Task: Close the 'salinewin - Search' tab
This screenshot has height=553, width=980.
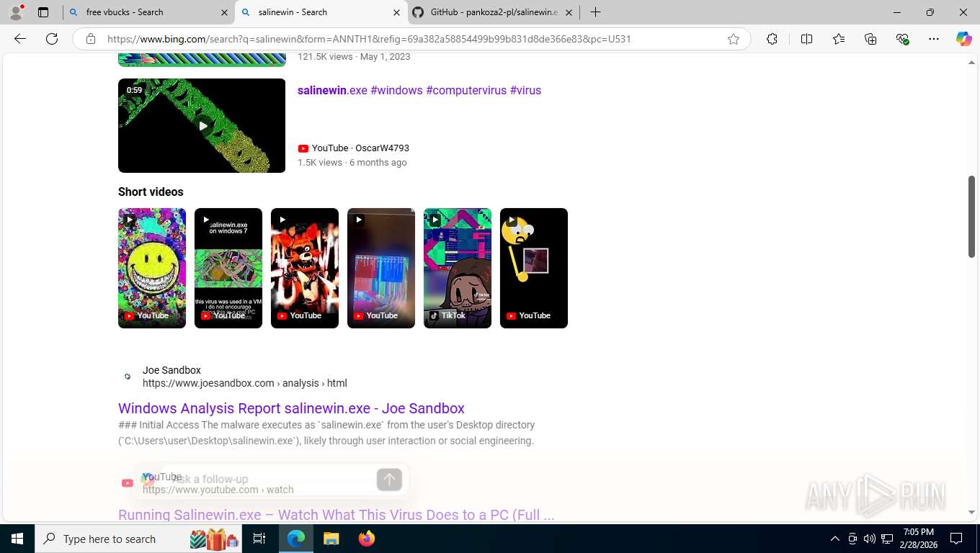Action: pos(396,12)
